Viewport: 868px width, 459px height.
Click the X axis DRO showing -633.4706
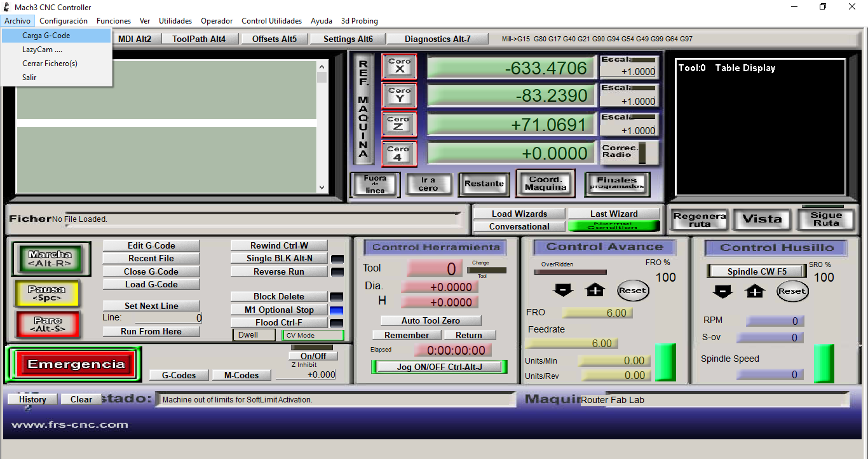512,68
